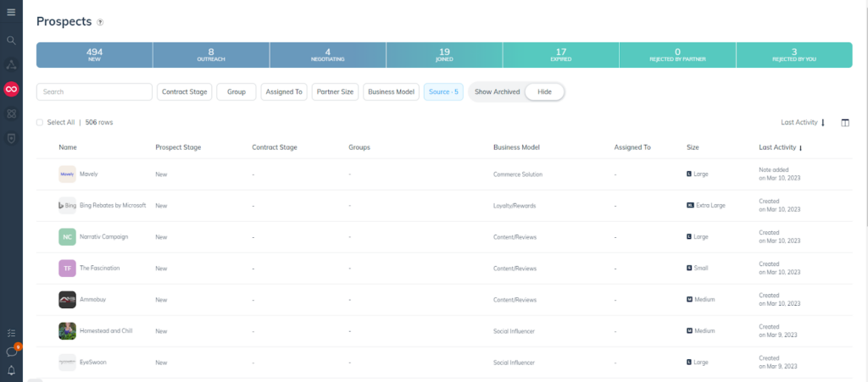Select the 494 New stage tab
Image resolution: width=868 pixels, height=382 pixels.
(x=94, y=55)
